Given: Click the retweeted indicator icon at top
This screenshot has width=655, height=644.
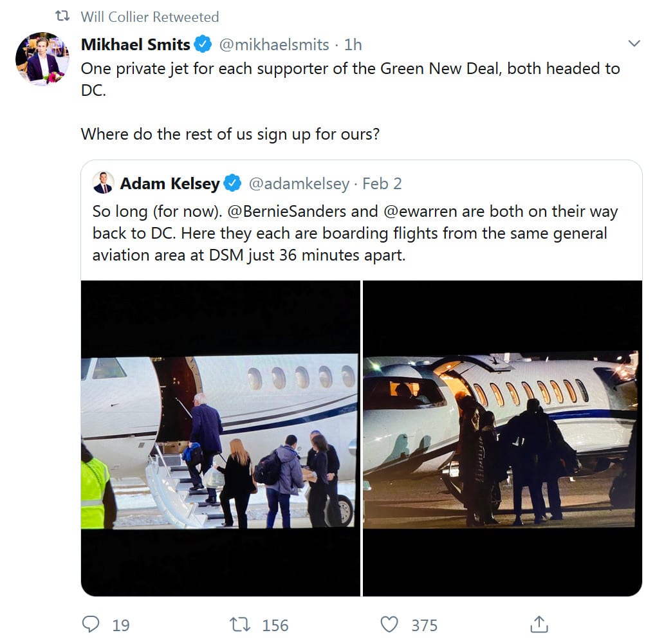Looking at the screenshot, I should tap(62, 17).
